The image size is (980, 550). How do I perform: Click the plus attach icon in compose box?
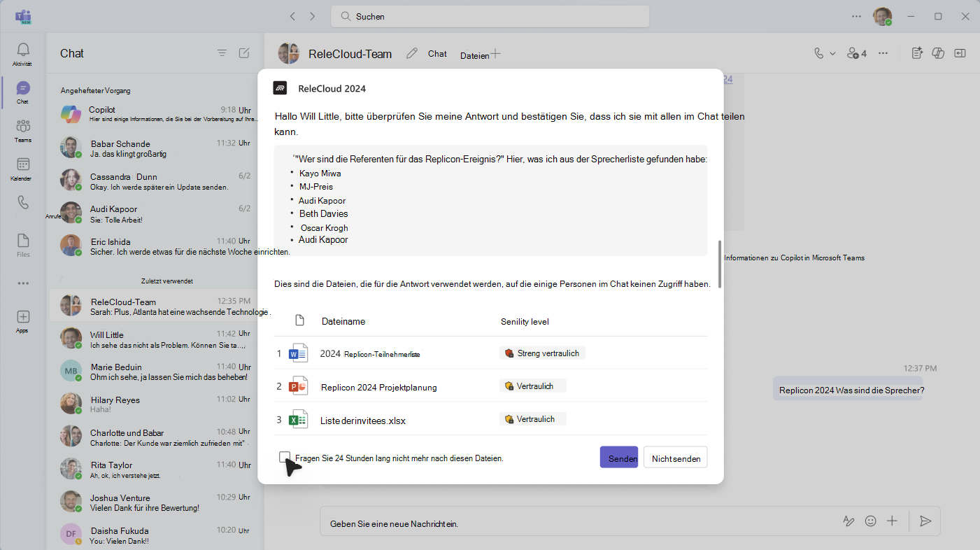(892, 521)
